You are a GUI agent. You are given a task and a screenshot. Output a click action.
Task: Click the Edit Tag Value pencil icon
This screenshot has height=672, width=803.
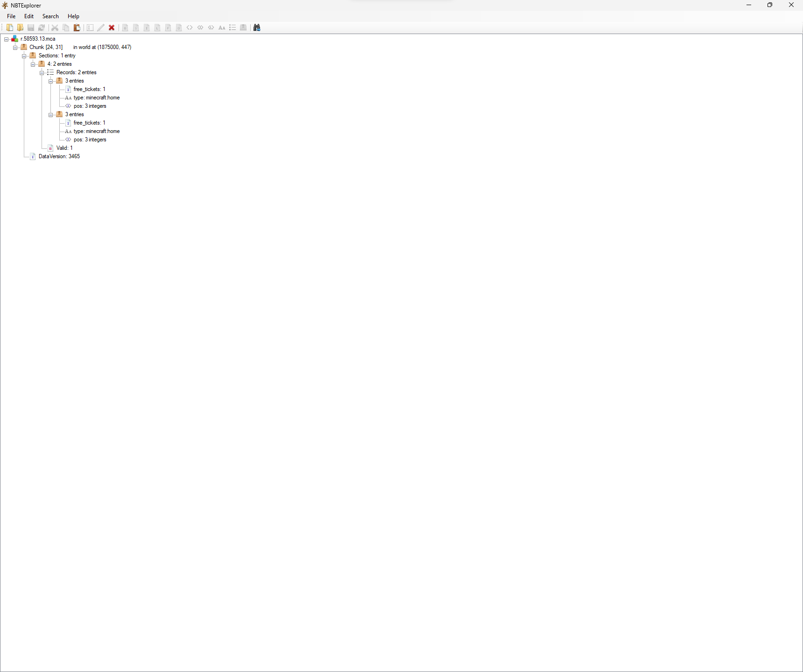(101, 28)
